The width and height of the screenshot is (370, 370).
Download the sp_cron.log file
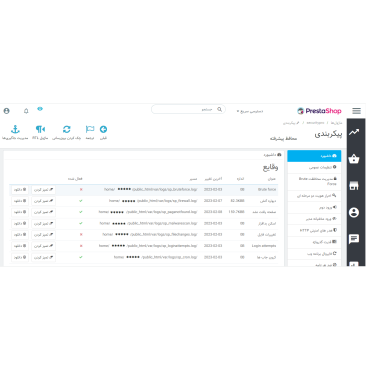pos(20,257)
